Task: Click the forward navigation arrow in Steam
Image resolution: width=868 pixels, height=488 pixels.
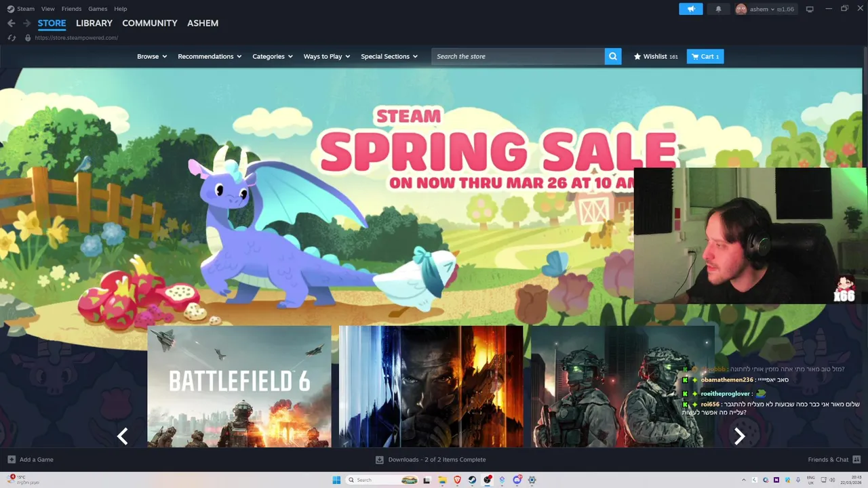Action: coord(26,23)
